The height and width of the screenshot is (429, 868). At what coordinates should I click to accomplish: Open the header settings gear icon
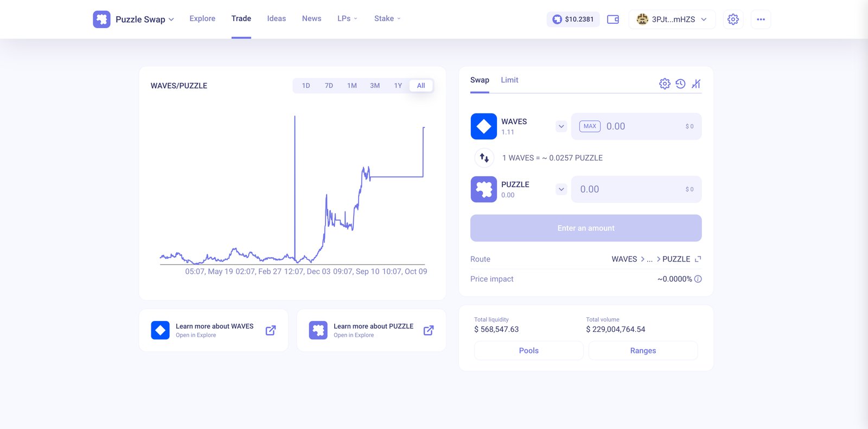[733, 20]
